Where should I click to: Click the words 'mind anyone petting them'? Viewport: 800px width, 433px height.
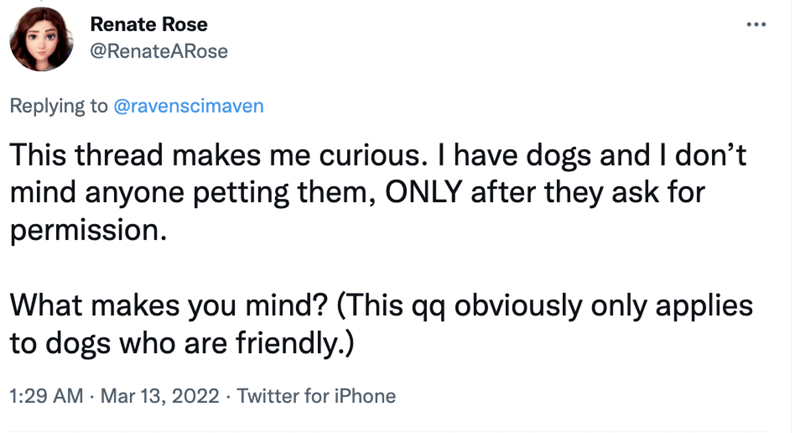click(189, 193)
